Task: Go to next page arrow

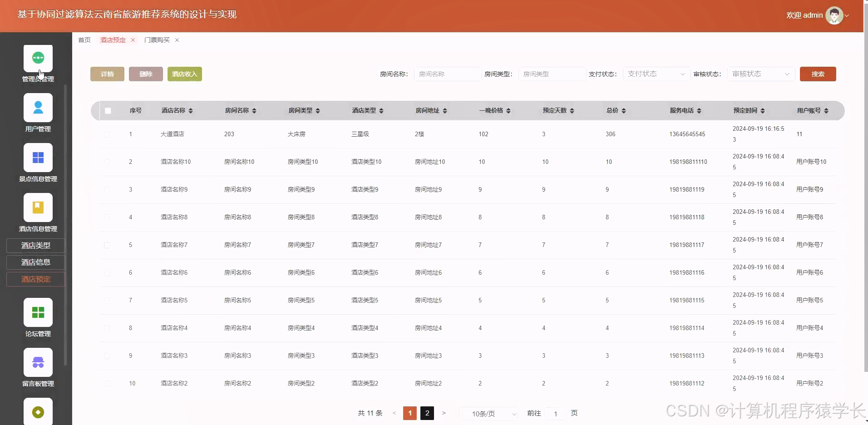Action: coord(444,413)
